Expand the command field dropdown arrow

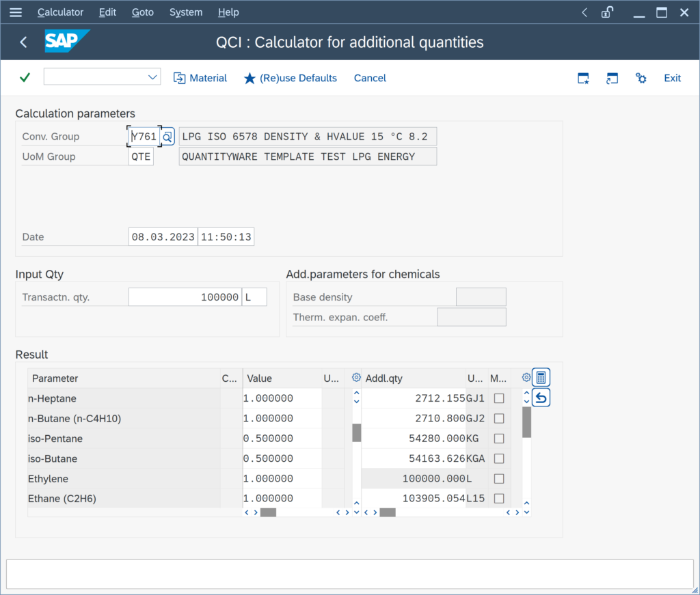152,77
